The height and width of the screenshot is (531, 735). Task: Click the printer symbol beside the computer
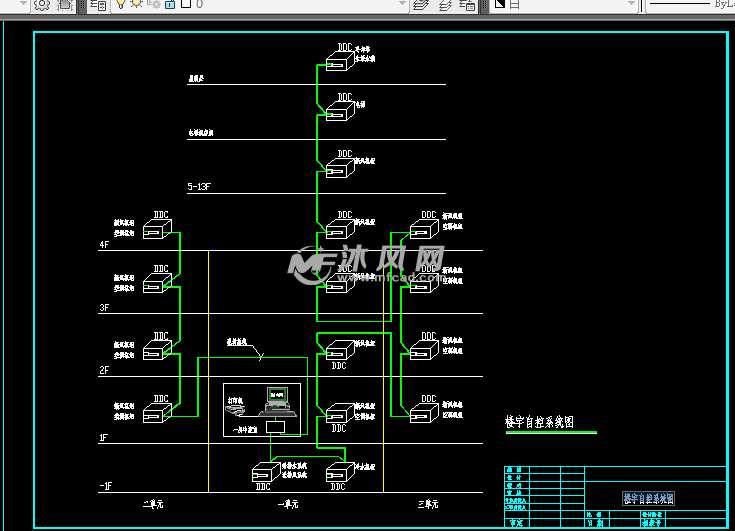pos(235,411)
